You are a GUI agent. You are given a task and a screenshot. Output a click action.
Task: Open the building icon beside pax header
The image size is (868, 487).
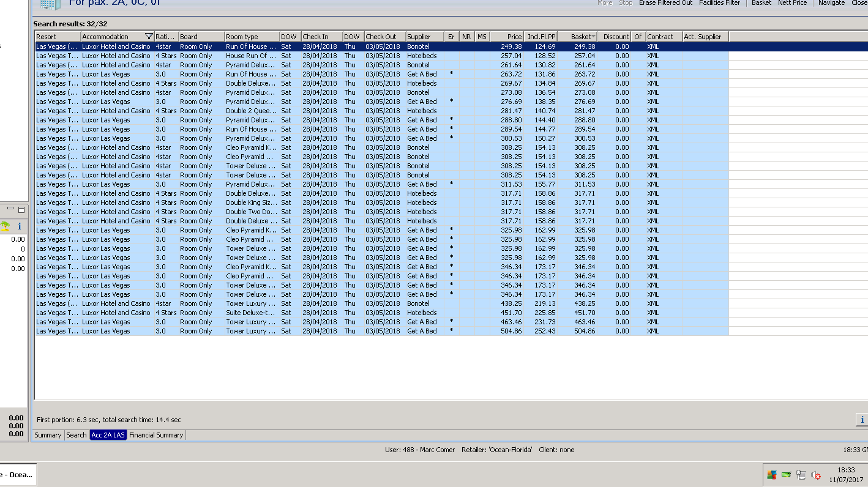coord(50,4)
